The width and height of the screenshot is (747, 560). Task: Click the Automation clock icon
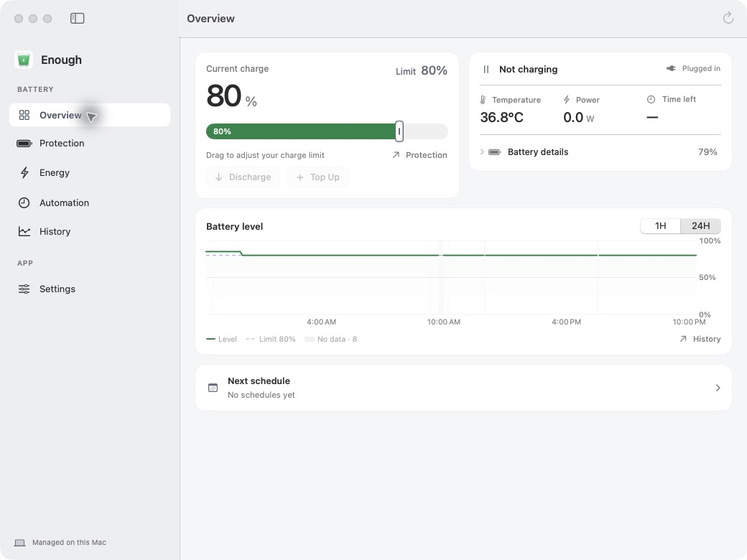pyautogui.click(x=24, y=203)
